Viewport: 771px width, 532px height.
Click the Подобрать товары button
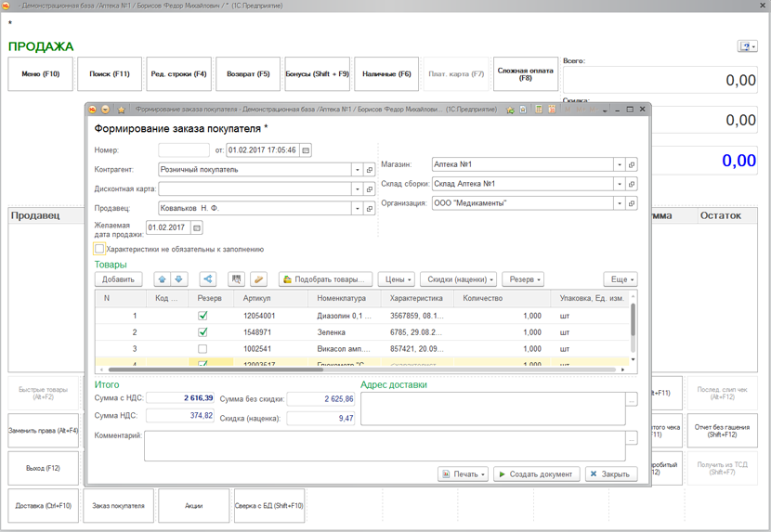click(326, 279)
